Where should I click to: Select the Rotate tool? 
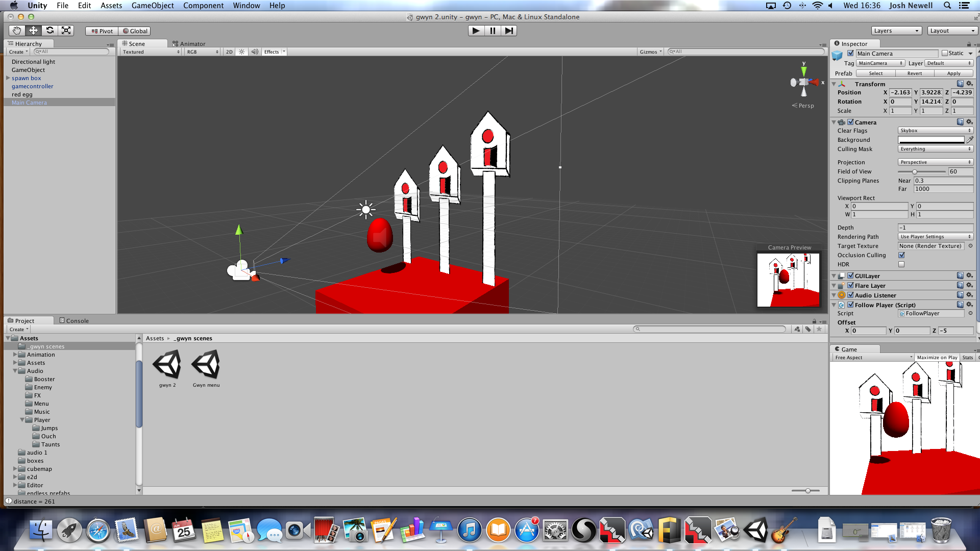click(x=50, y=31)
